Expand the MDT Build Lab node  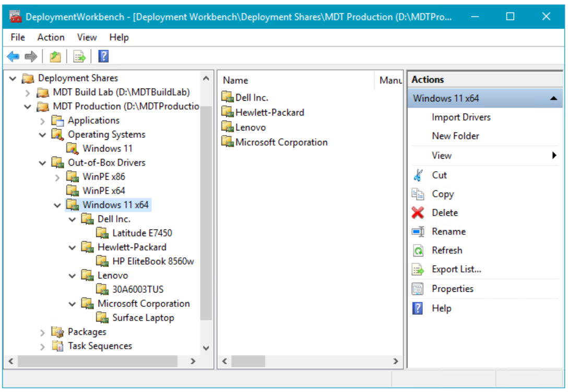[28, 93]
